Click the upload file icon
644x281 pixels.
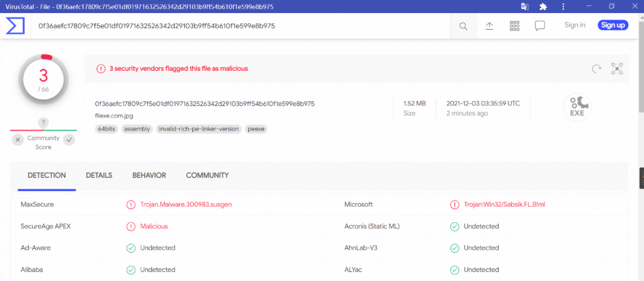click(x=489, y=26)
